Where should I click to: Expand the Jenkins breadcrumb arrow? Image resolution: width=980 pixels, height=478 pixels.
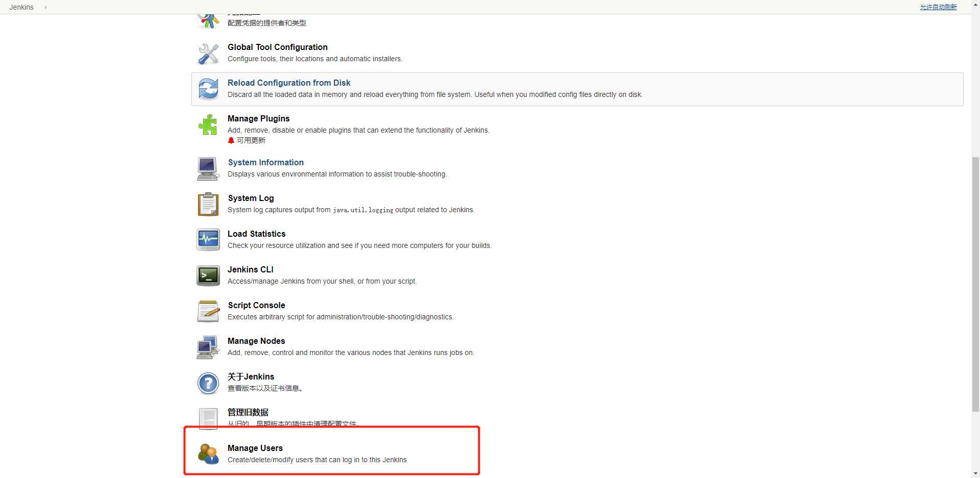pyautogui.click(x=45, y=7)
